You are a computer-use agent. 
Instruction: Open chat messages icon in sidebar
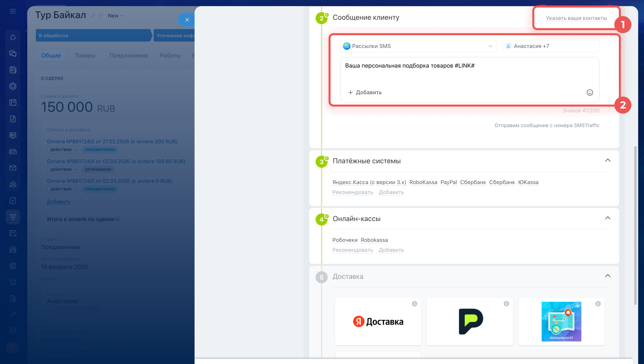13,53
